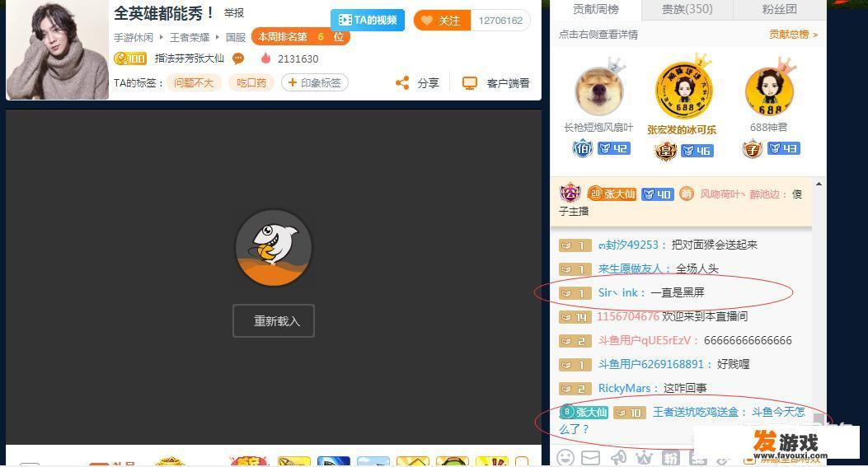Click the 分享 share label
Screen dimensions: 868x467
428,83
